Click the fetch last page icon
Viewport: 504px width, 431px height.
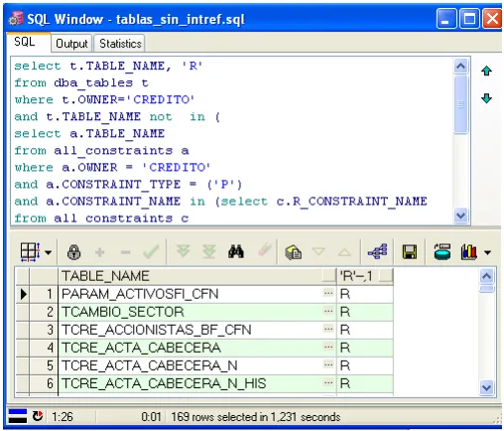pyautogui.click(x=209, y=251)
